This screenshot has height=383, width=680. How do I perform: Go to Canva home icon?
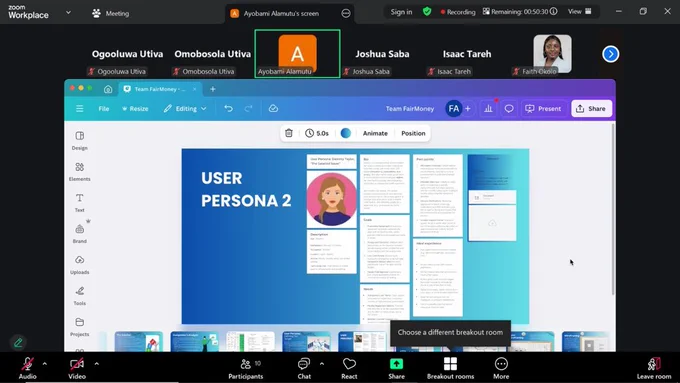(x=108, y=89)
